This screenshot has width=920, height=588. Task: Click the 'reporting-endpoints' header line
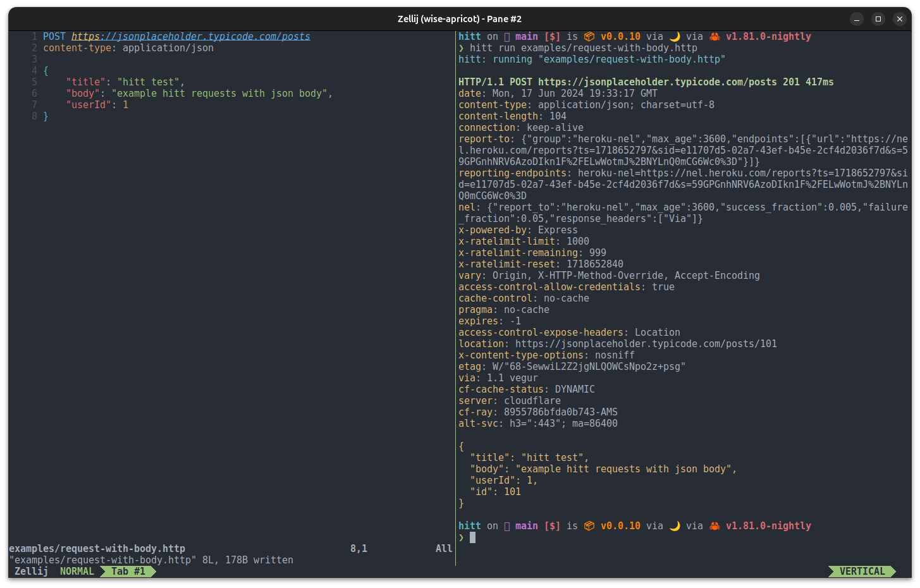[683, 185]
